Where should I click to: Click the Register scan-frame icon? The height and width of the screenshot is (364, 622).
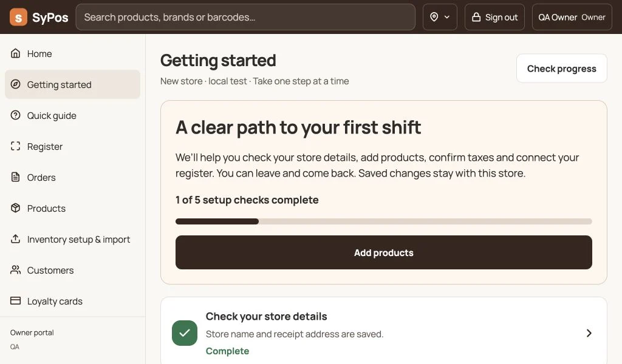(15, 146)
